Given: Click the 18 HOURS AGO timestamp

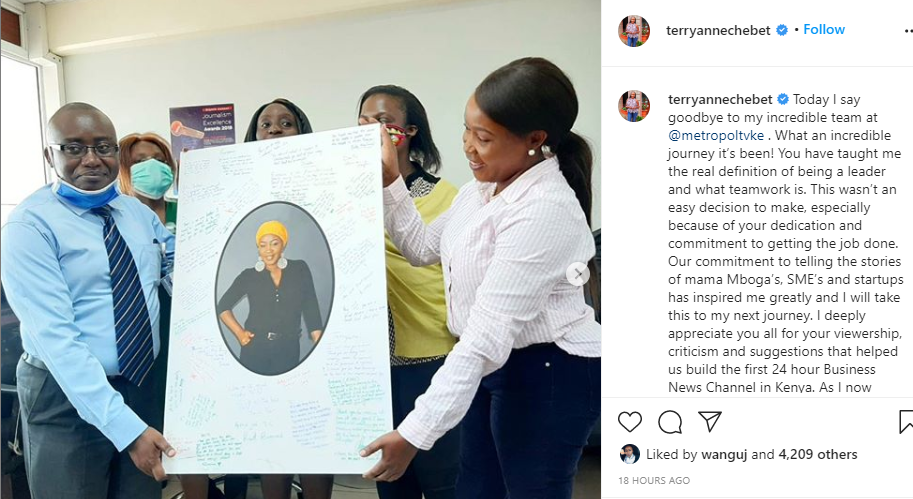Looking at the screenshot, I should (x=654, y=480).
